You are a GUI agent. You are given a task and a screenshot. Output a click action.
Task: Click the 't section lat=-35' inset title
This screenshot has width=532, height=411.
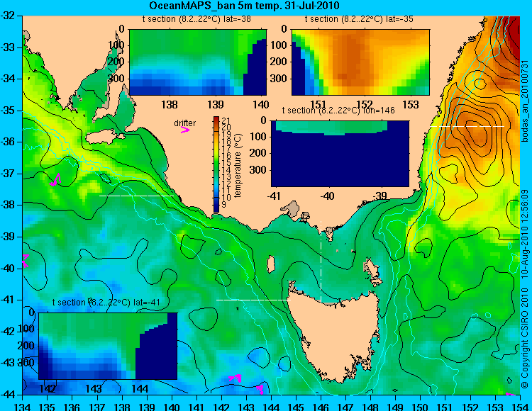point(359,19)
